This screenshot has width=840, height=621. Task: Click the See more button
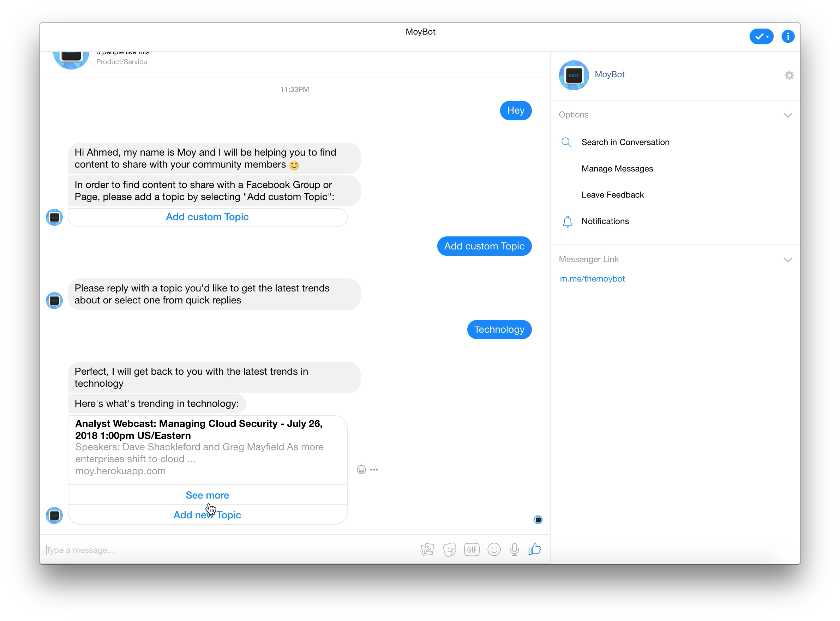(208, 495)
